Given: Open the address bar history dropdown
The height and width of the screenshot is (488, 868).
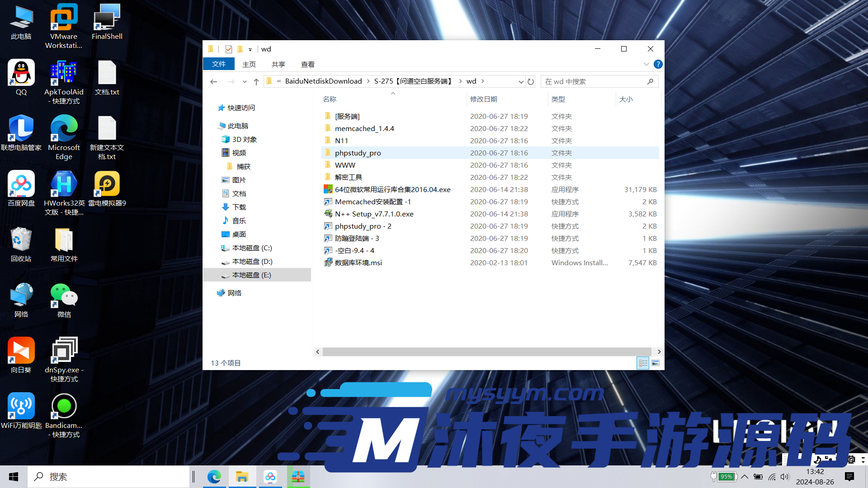Looking at the screenshot, I should click(x=521, y=81).
